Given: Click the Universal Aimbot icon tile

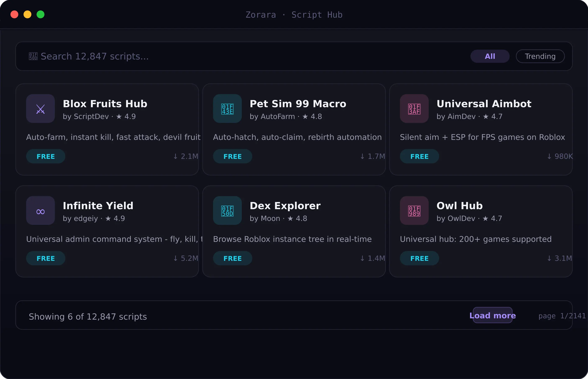Looking at the screenshot, I should coord(414,109).
